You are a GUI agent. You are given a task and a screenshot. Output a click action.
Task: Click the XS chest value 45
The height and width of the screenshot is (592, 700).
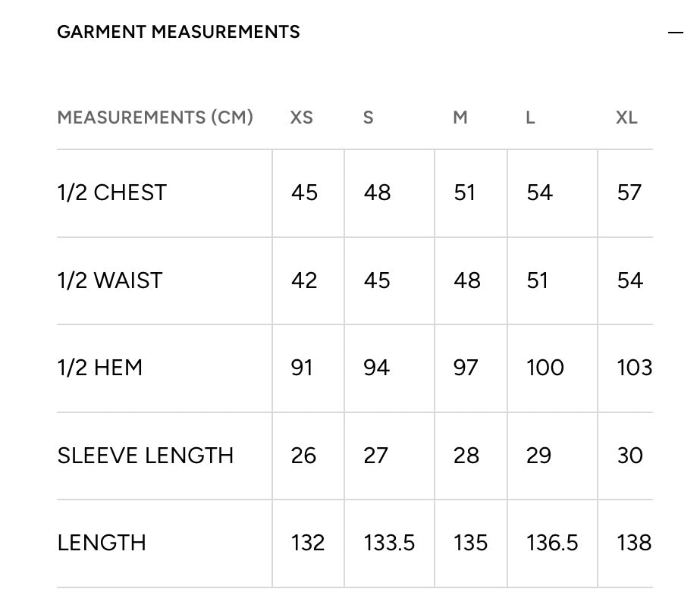tap(304, 193)
